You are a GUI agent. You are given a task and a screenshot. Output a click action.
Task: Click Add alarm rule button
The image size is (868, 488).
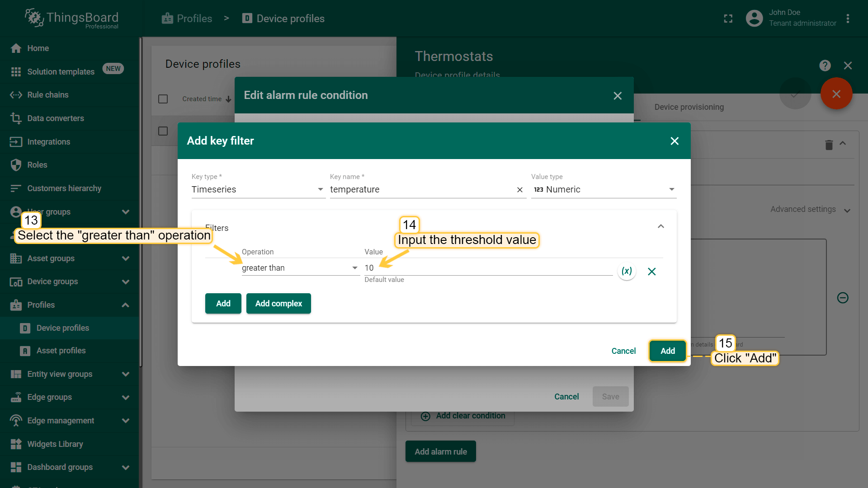[x=441, y=451]
